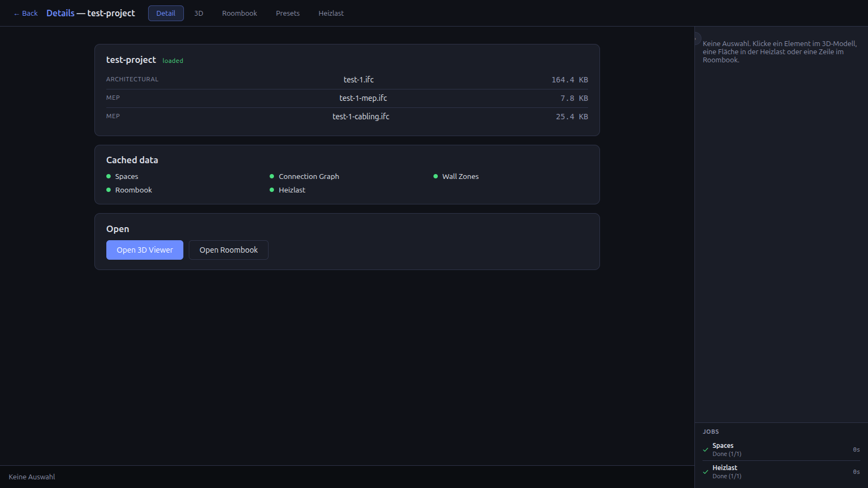The height and width of the screenshot is (488, 868).
Task: Open the Presets tab
Action: [x=288, y=13]
